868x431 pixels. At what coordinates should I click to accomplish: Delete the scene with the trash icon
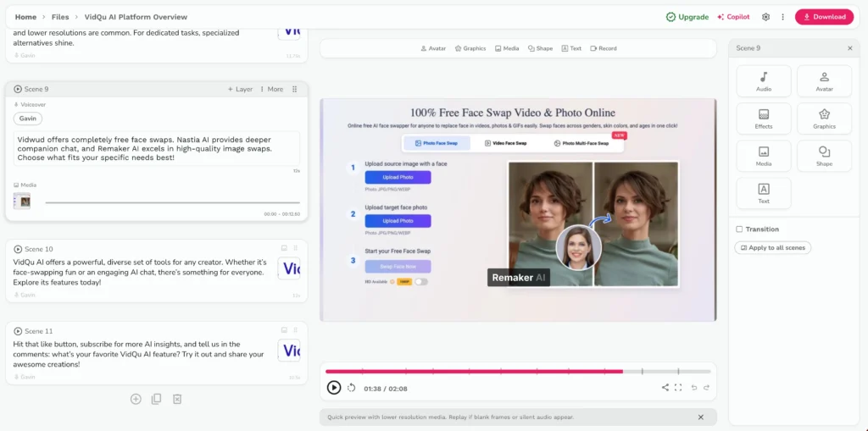coord(177,399)
